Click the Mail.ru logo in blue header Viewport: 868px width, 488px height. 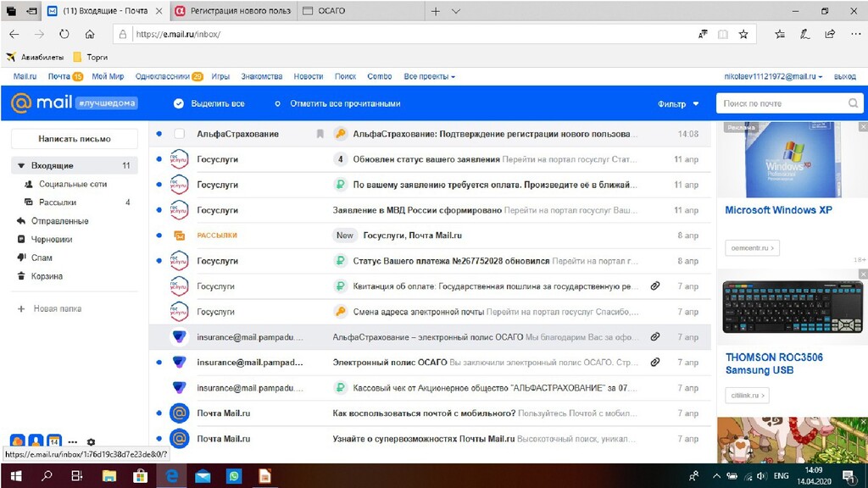click(x=42, y=103)
